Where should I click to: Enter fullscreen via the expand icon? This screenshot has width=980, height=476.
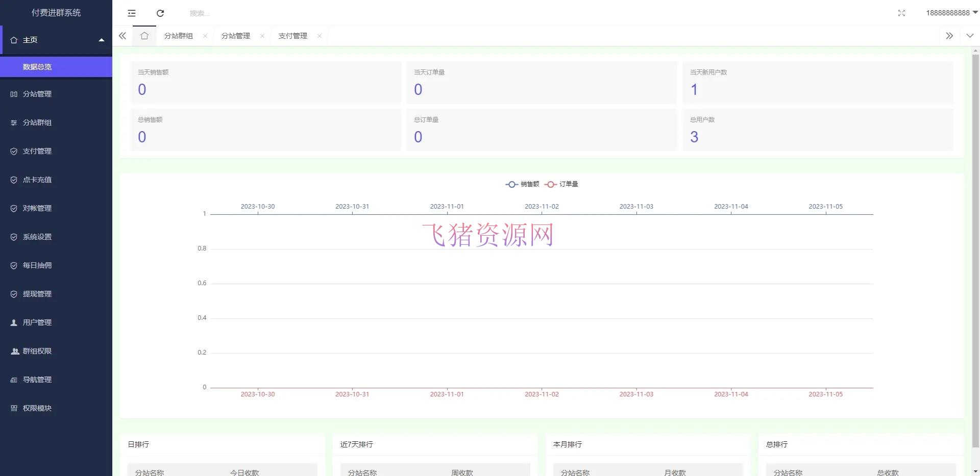[x=901, y=13]
